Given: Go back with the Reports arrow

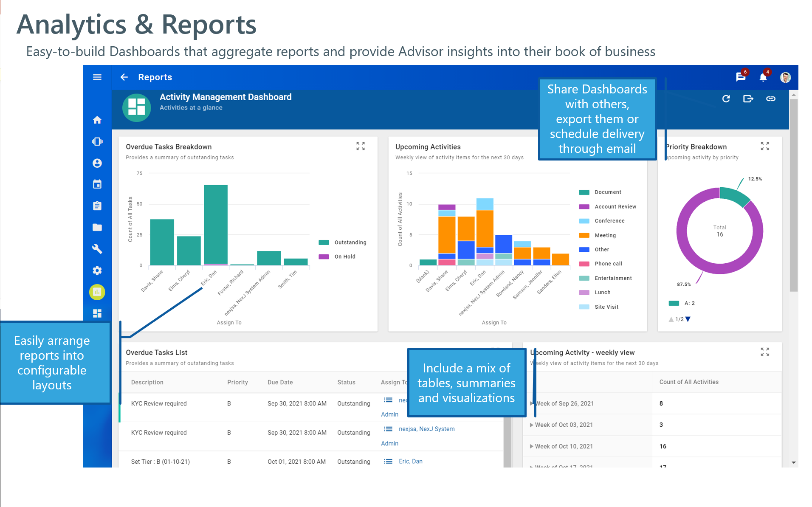Looking at the screenshot, I should point(124,77).
